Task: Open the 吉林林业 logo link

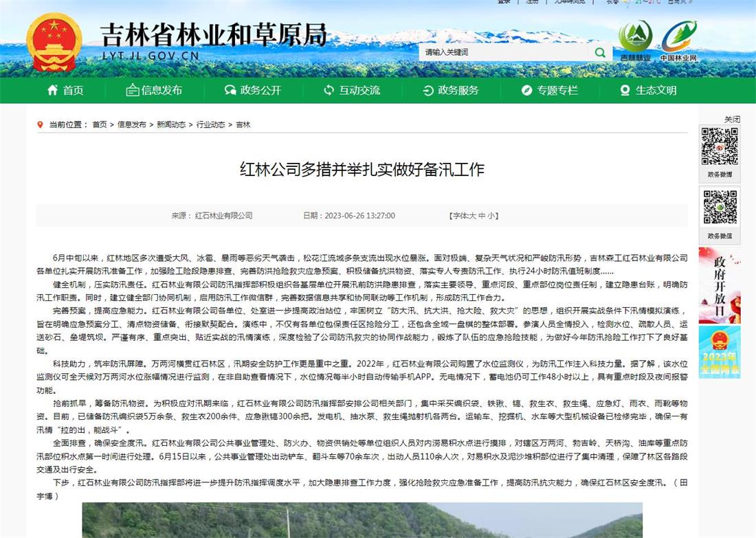Action: [x=636, y=41]
